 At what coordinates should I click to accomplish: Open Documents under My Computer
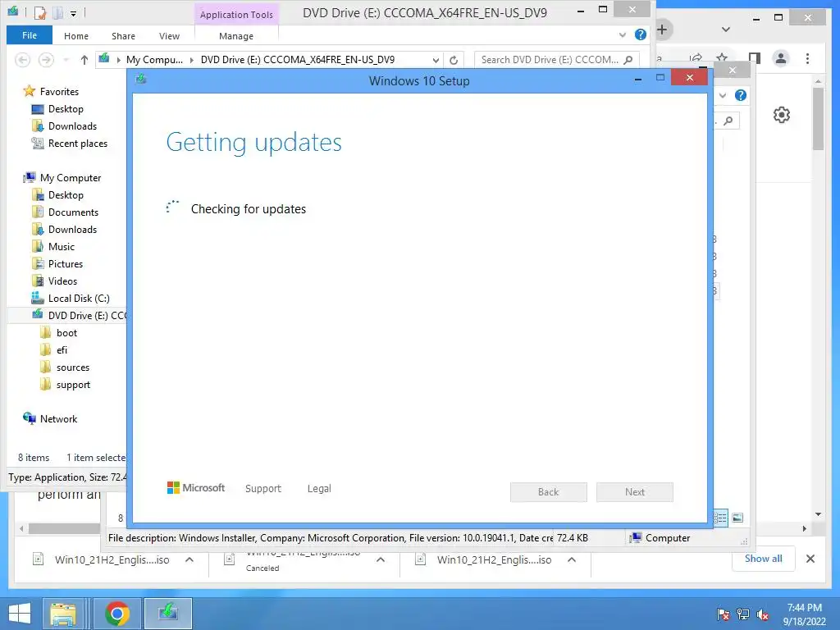coord(73,212)
